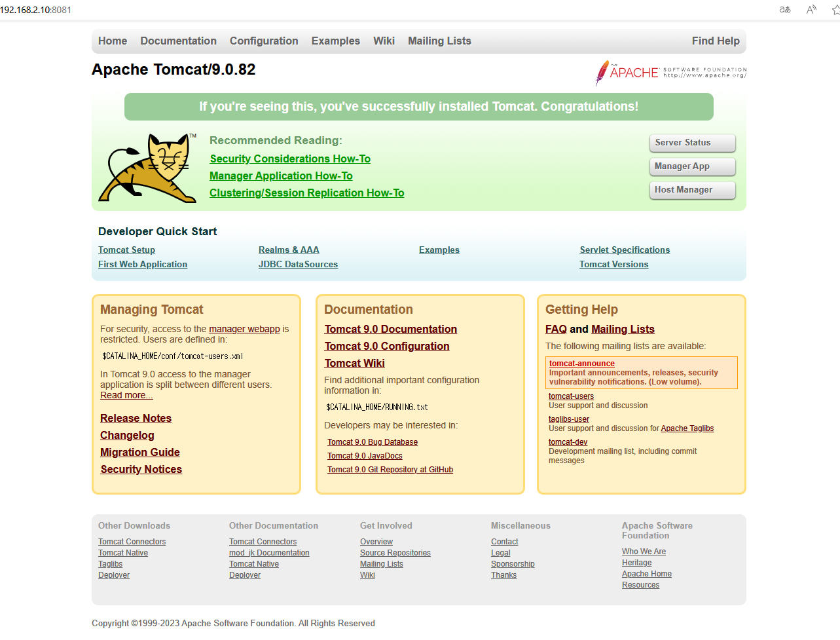Open Release Notes link

coord(136,418)
